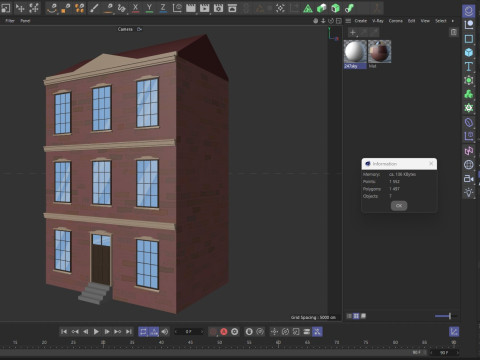Open the V-Ray menu
480x360 pixels.
[x=378, y=21]
